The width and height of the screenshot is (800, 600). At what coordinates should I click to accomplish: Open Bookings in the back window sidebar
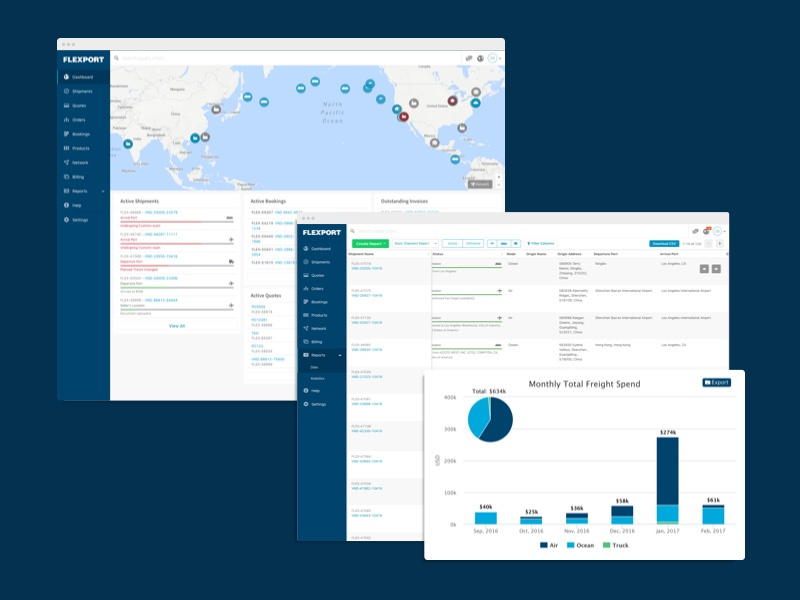pos(83,134)
